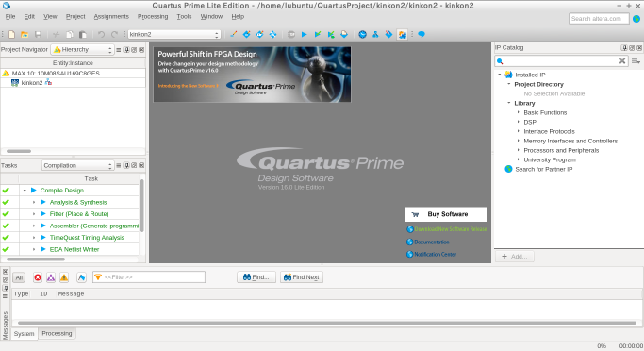Image resolution: width=644 pixels, height=351 pixels.
Task: Click the New File toolbar icon
Action: pos(12,35)
